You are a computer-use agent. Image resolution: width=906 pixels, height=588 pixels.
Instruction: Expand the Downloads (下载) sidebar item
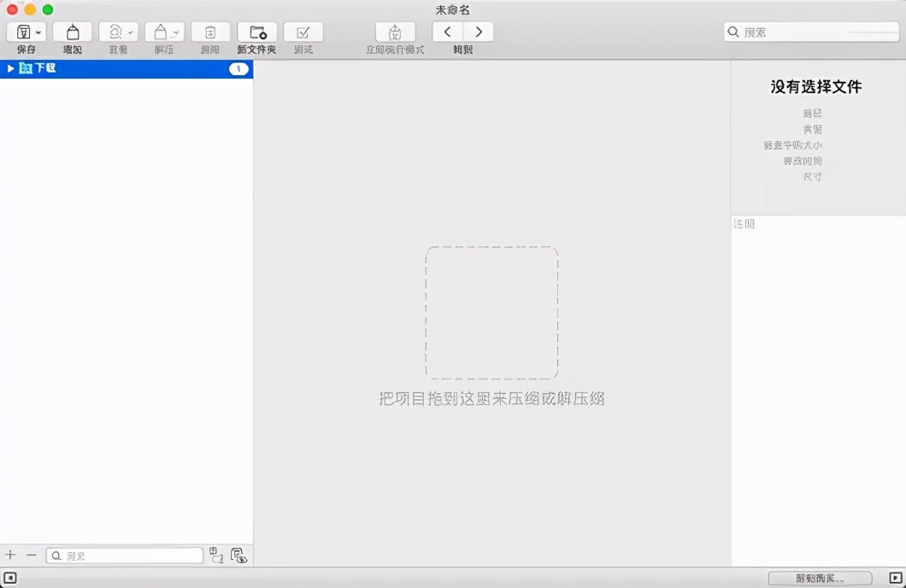9,68
